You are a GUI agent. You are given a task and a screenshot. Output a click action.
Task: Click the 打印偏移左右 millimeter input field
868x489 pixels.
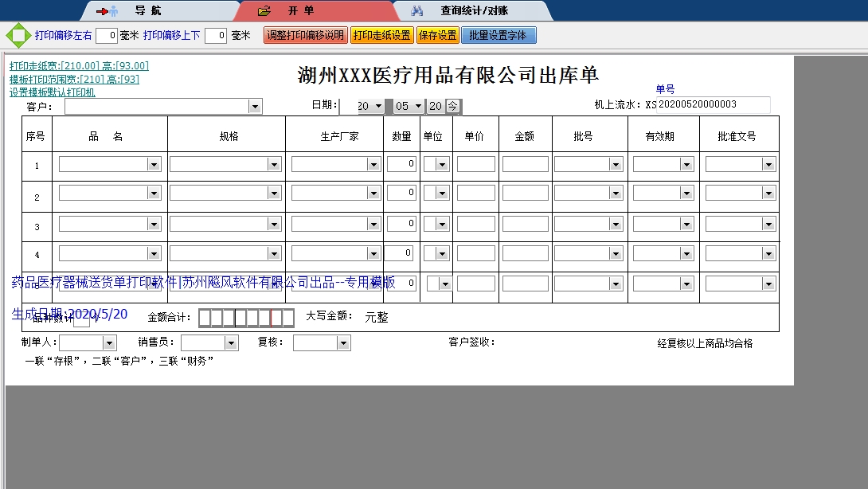(x=107, y=36)
